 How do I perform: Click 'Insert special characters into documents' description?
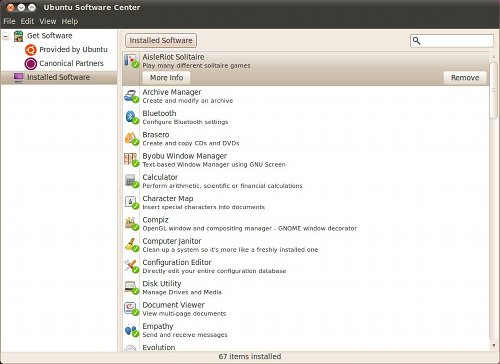204,207
